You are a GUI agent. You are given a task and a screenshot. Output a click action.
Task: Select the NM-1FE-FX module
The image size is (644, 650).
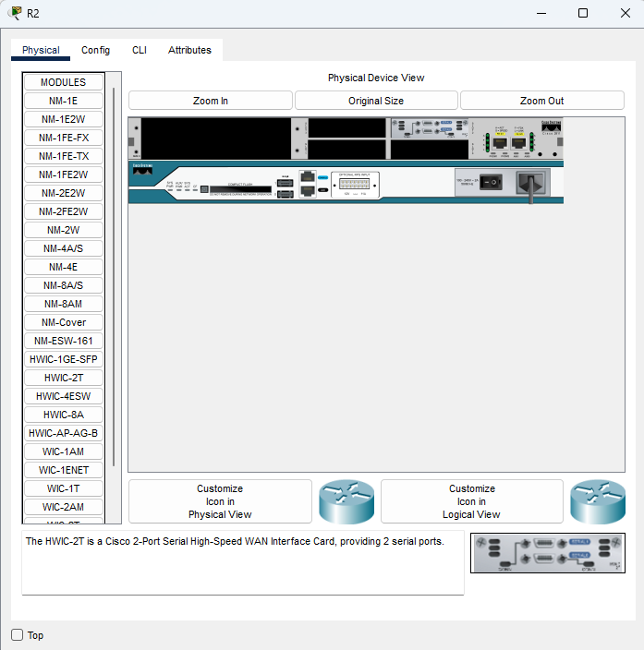pos(64,138)
